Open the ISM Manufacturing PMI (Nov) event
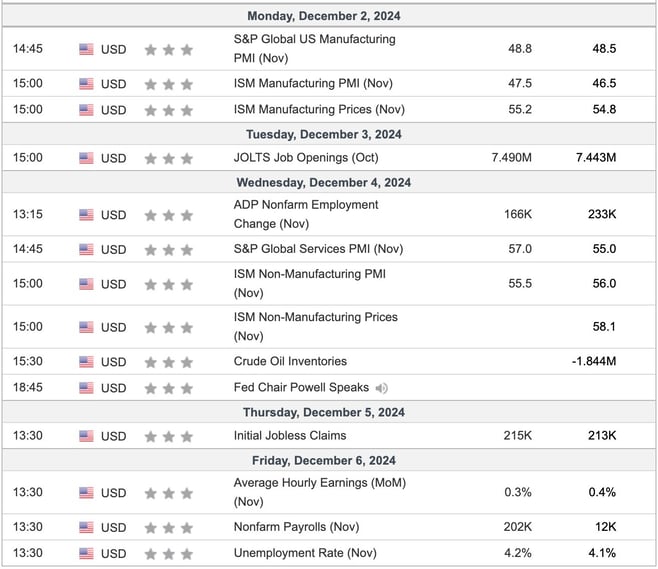Screen dimensions: 658x569 313,83
